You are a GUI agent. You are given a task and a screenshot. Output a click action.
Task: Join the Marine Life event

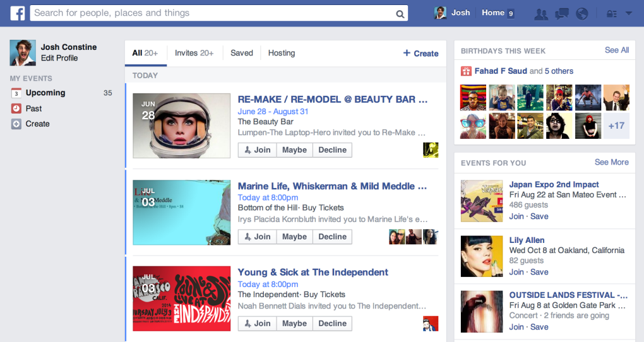[x=258, y=237]
